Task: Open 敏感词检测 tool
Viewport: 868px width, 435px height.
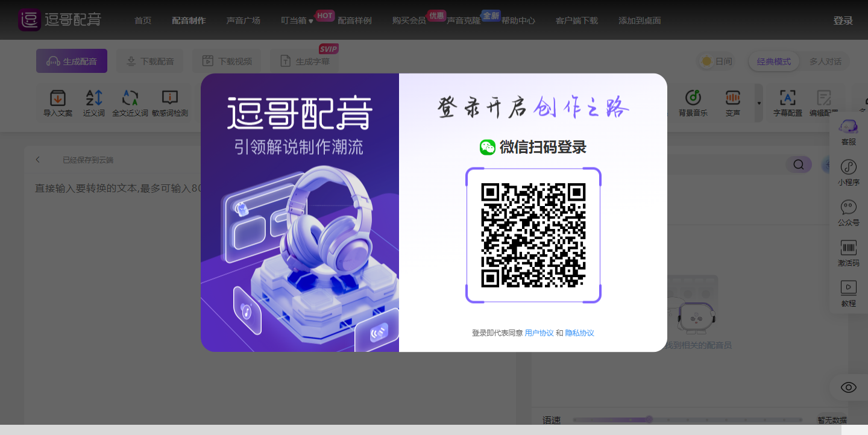Action: (170, 102)
